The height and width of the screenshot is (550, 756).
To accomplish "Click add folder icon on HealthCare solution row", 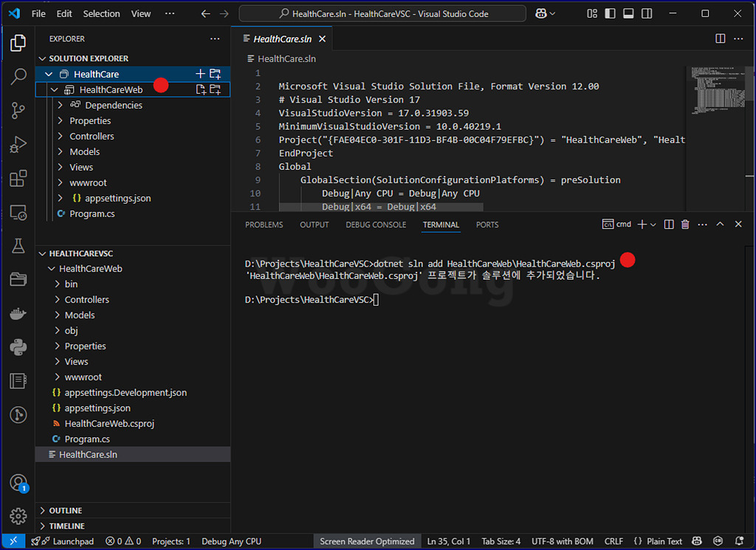I will pyautogui.click(x=215, y=74).
